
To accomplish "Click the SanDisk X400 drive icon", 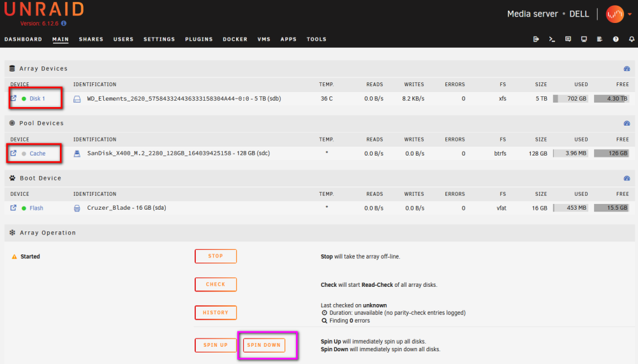I will coord(77,154).
